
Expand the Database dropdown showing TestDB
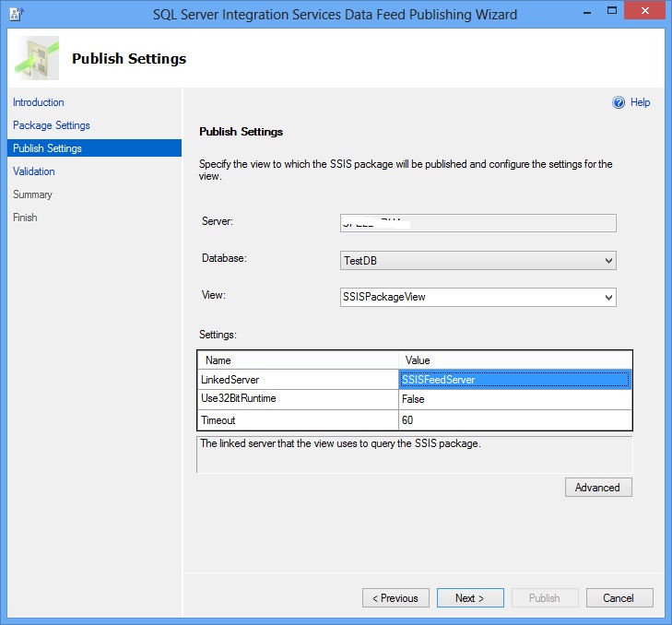click(x=477, y=261)
